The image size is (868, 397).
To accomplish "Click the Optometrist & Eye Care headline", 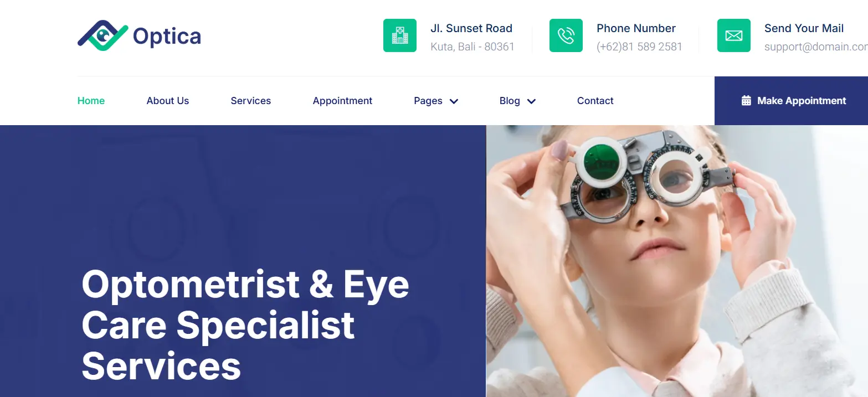I will (x=245, y=325).
